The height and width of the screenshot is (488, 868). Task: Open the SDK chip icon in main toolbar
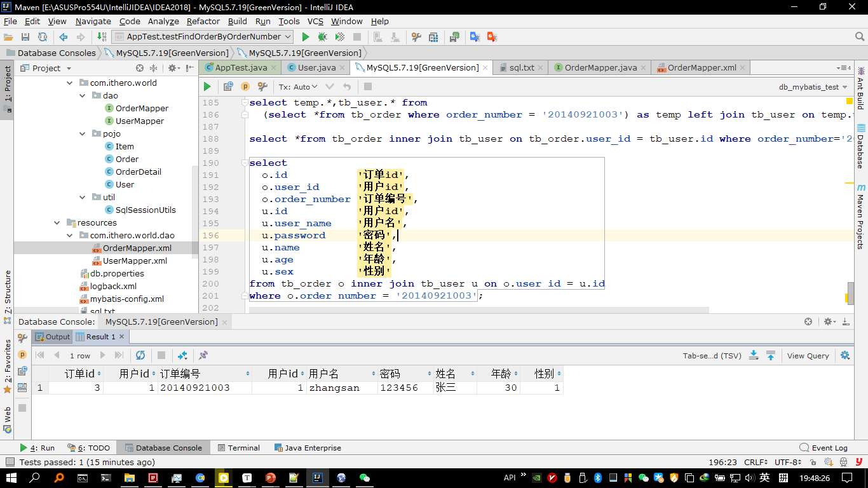coord(454,37)
